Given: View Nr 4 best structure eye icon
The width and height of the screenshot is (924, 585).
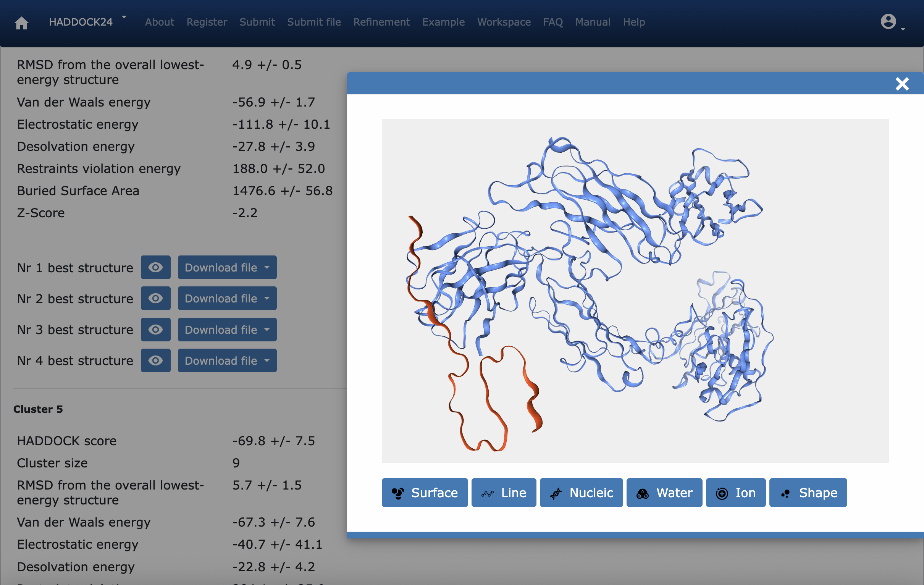Looking at the screenshot, I should 155,360.
